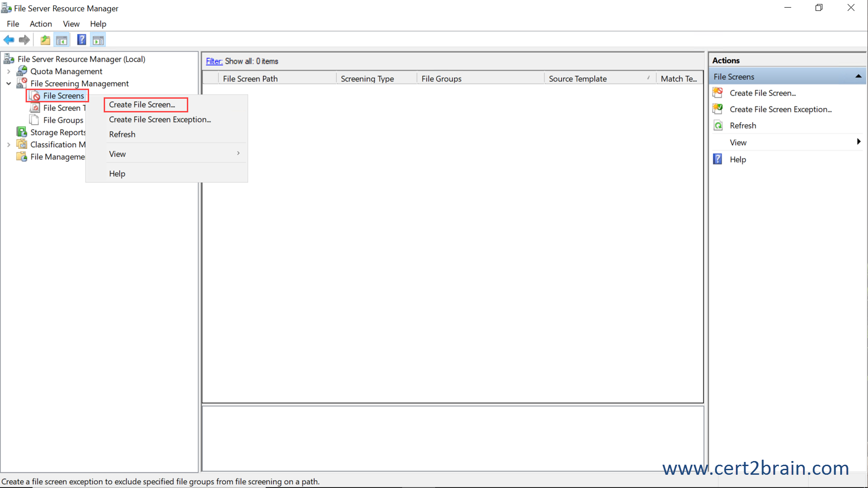Open the Action menu
The image size is (868, 488).
40,24
